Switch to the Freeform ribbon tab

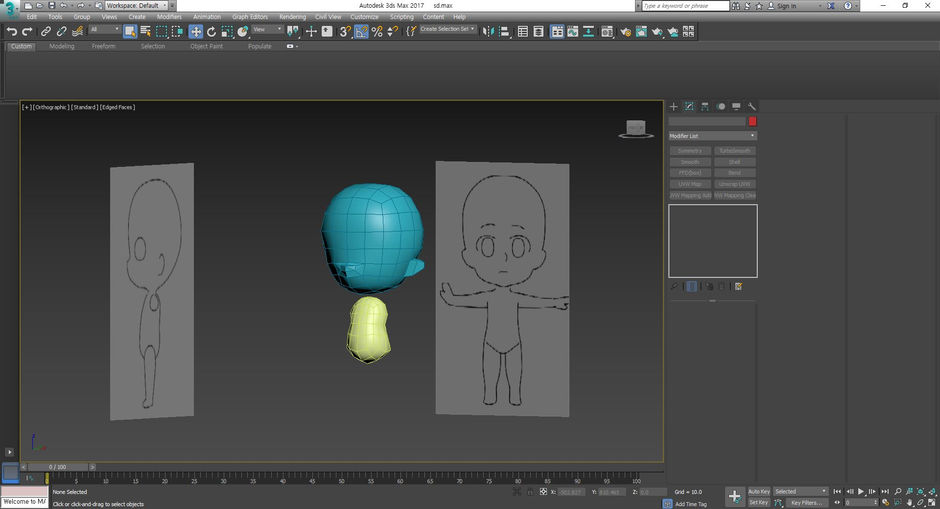[x=103, y=46]
